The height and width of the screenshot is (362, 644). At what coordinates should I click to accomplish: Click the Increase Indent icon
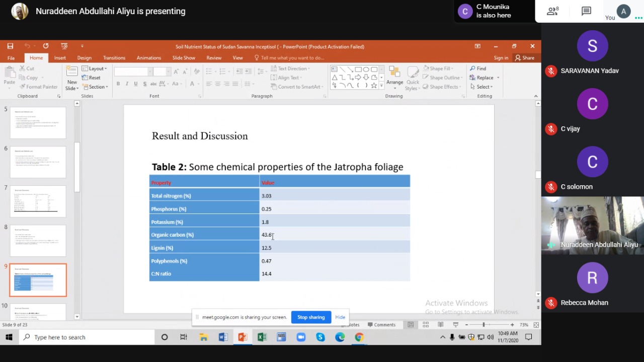(249, 71)
